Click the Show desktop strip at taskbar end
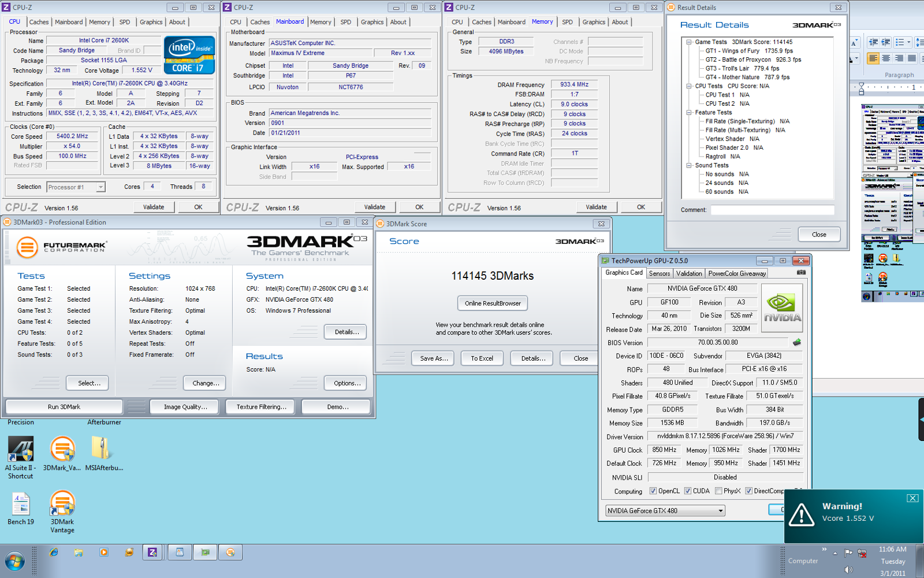Screen dimensions: 924x578 coord(921,561)
